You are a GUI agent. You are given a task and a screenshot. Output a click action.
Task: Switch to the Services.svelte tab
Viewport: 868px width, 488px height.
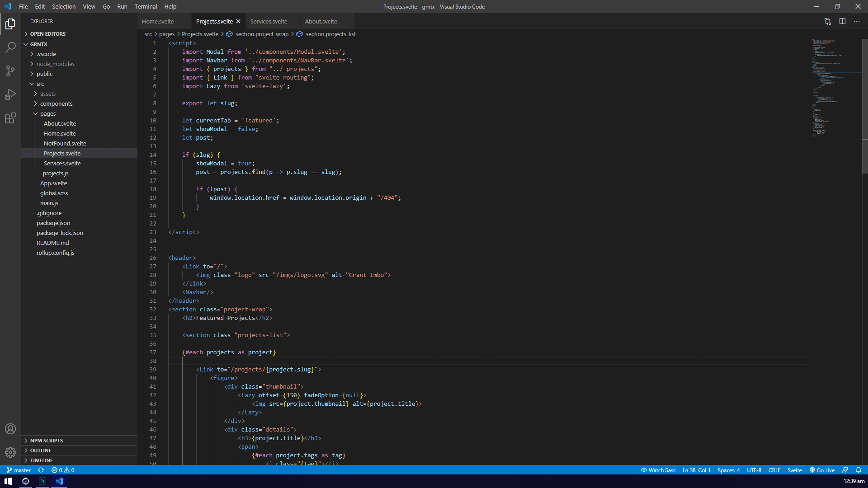point(269,21)
